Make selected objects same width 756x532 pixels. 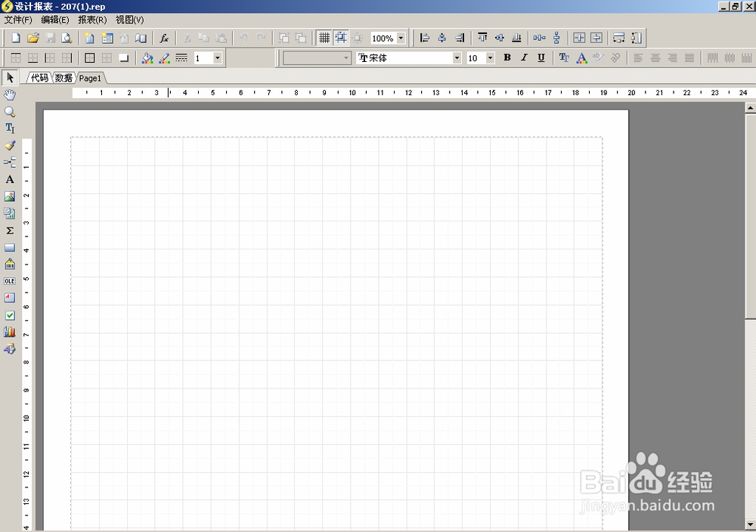pyautogui.click(x=619, y=38)
